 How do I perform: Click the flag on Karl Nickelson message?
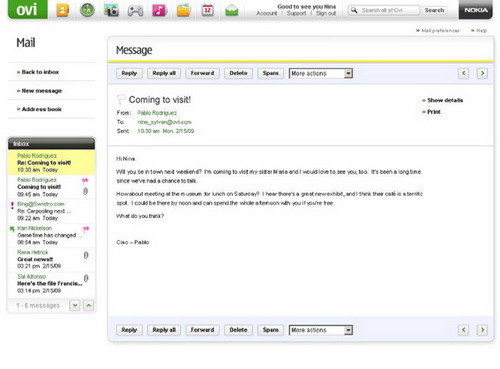point(86,229)
